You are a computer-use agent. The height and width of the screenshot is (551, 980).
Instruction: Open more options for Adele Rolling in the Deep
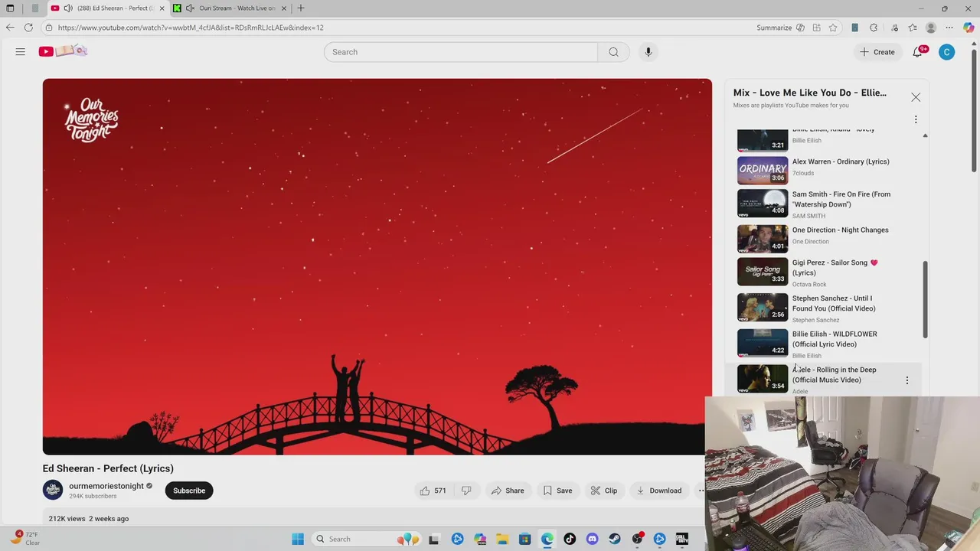pyautogui.click(x=907, y=380)
